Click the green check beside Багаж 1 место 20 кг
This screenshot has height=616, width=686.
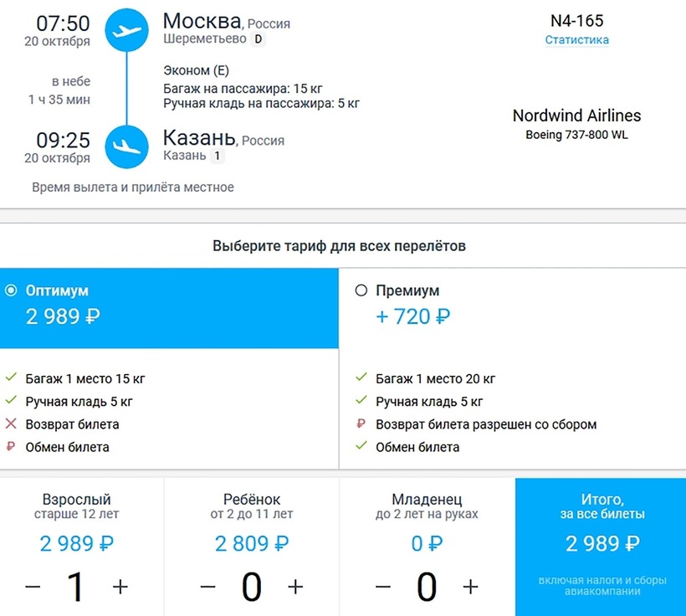click(x=361, y=378)
